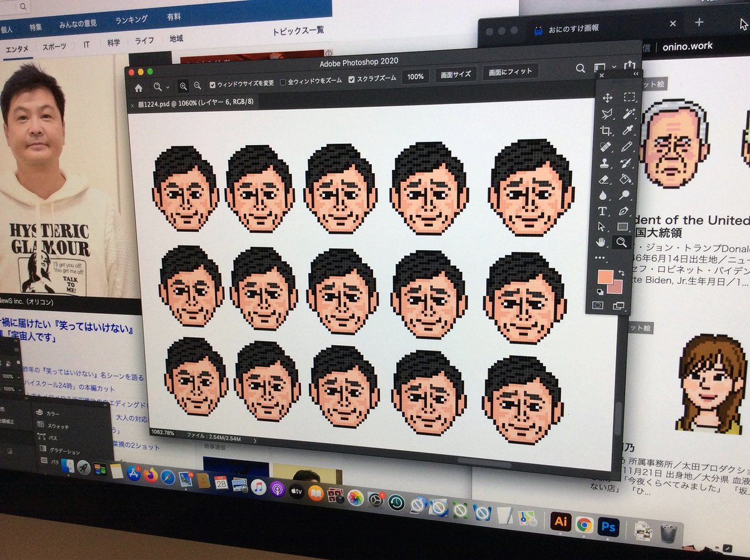Select the Eyedropper tool
The height and width of the screenshot is (560, 750).
[x=628, y=130]
